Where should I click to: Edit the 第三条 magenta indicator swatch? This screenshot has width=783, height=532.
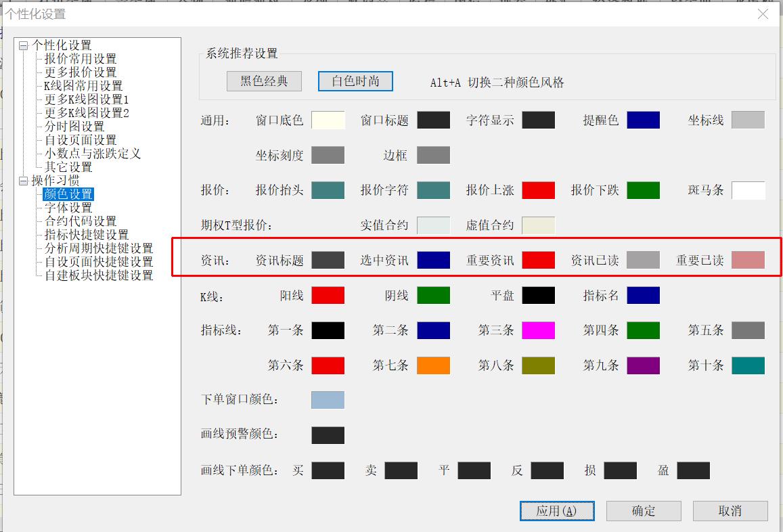point(538,330)
